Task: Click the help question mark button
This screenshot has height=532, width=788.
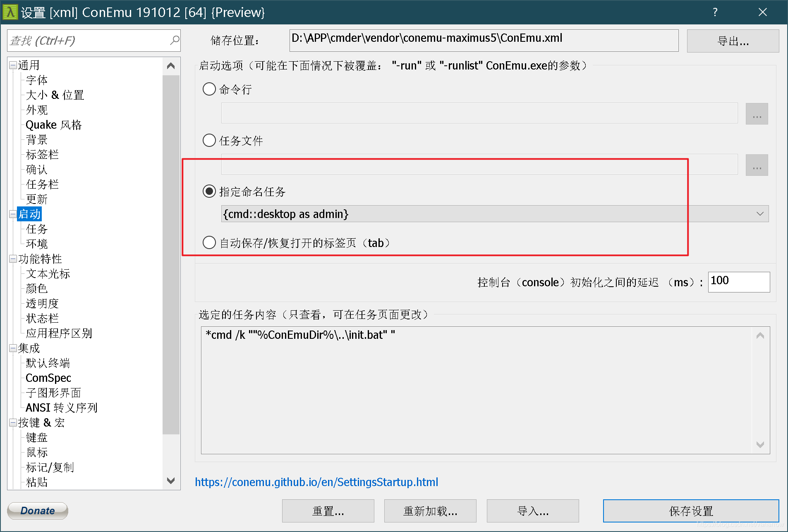Action: [715, 12]
